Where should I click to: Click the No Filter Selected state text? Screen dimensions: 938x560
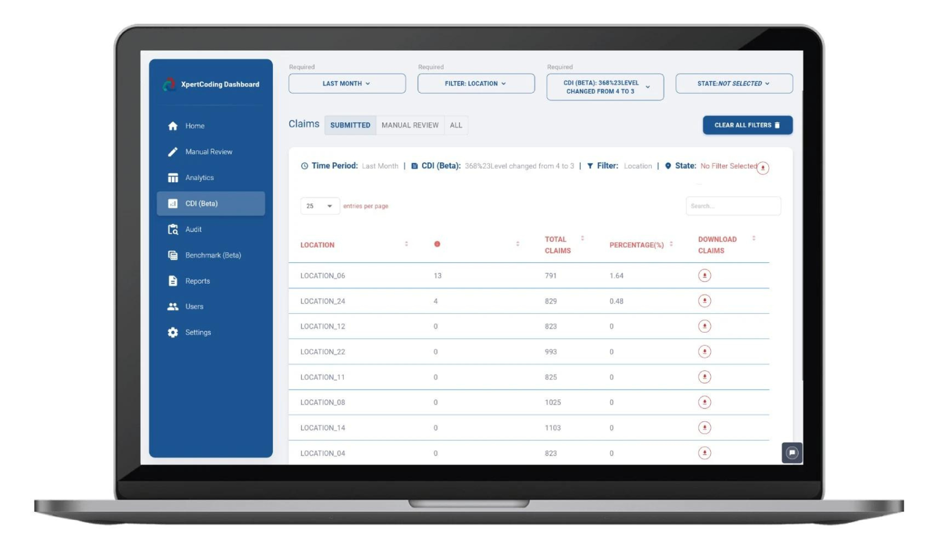(728, 166)
